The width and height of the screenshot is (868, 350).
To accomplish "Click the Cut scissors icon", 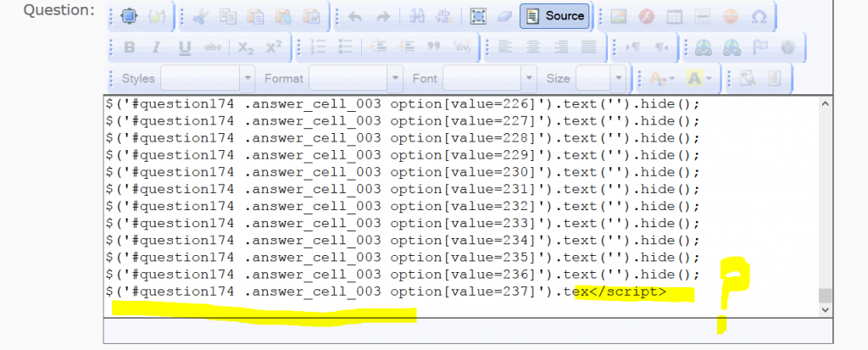I will [199, 16].
